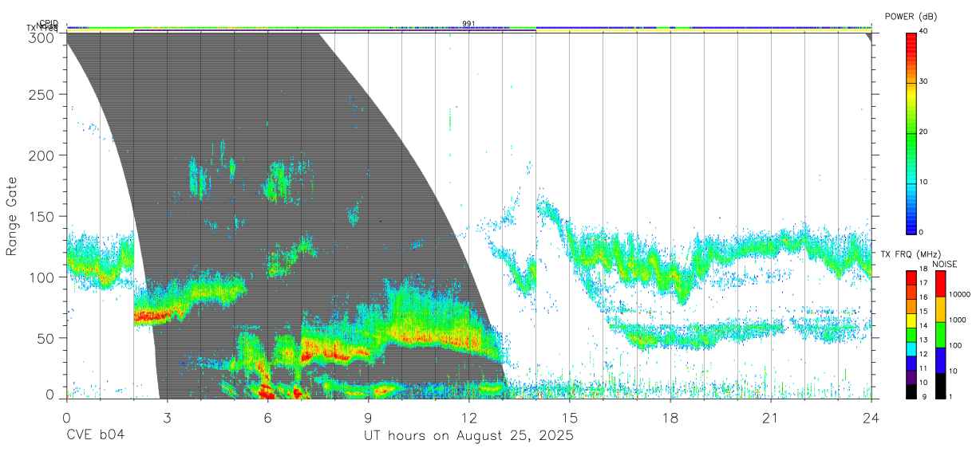Image resolution: width=980 pixels, height=452 pixels.
Task: Click the '991' CPID value above the plot
Action: point(468,23)
